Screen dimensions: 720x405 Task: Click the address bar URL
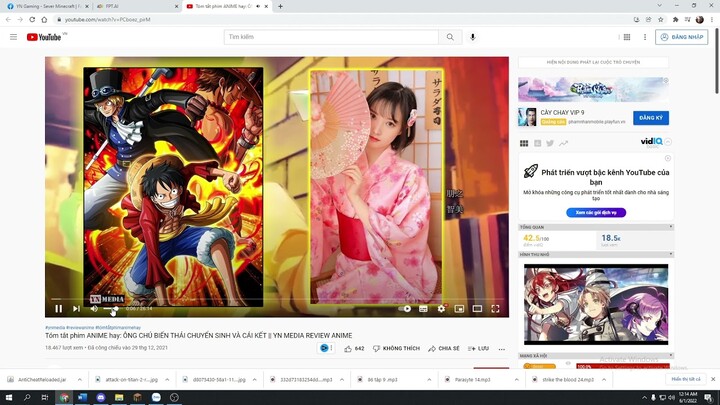pyautogui.click(x=107, y=20)
